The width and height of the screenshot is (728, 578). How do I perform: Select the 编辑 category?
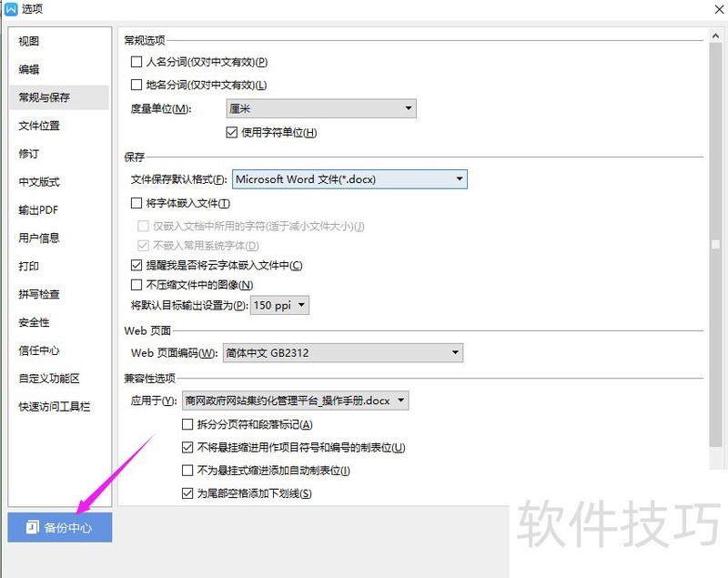point(59,70)
